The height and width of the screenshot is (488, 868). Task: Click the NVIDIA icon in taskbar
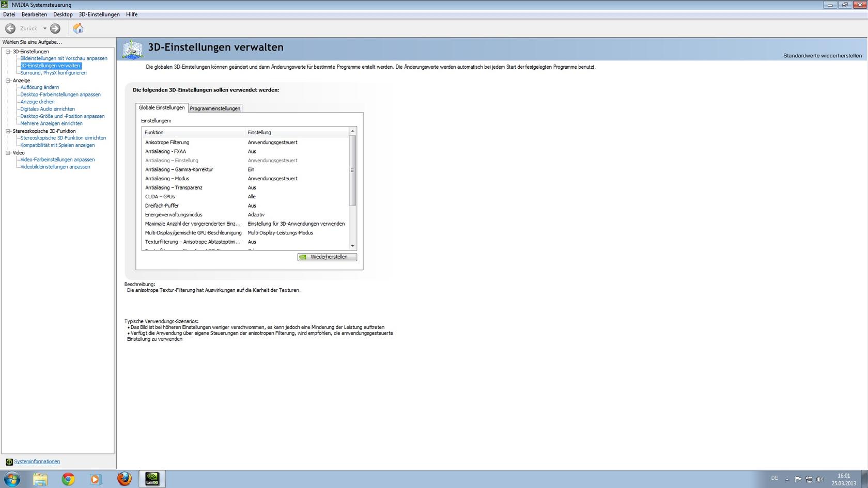(x=152, y=479)
